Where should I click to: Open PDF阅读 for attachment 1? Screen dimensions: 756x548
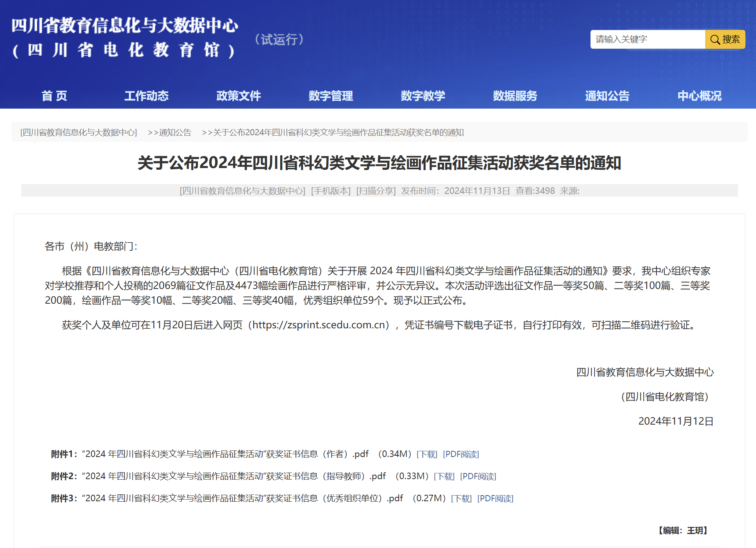tap(461, 454)
